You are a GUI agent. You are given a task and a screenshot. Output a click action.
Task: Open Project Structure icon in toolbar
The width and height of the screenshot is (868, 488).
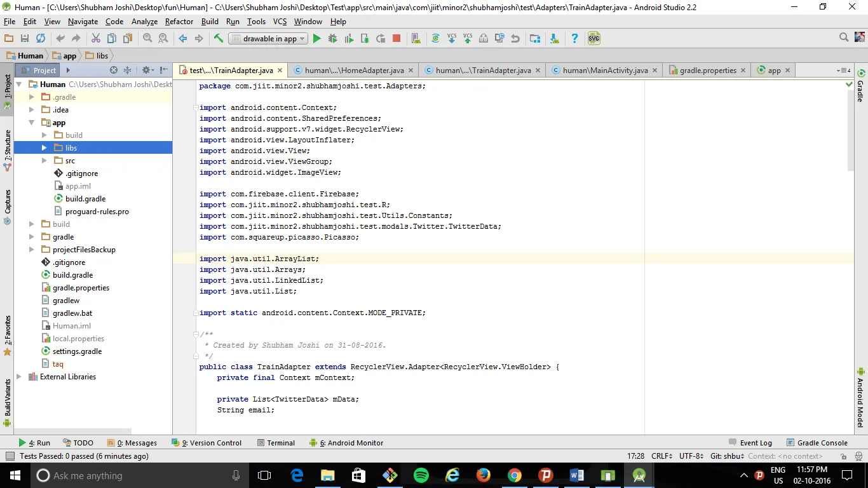pyautogui.click(x=535, y=39)
